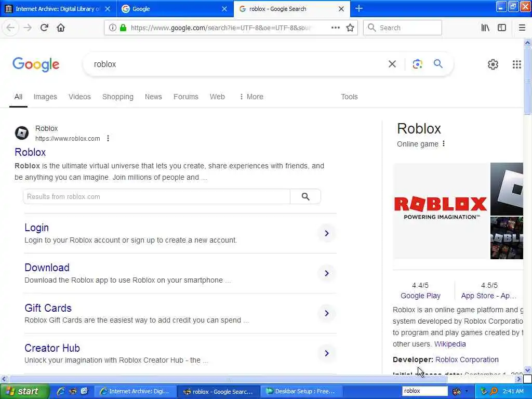Switch to Deskbar Setup taskbar window
Viewport: 532px width, 399px height.
(x=301, y=391)
